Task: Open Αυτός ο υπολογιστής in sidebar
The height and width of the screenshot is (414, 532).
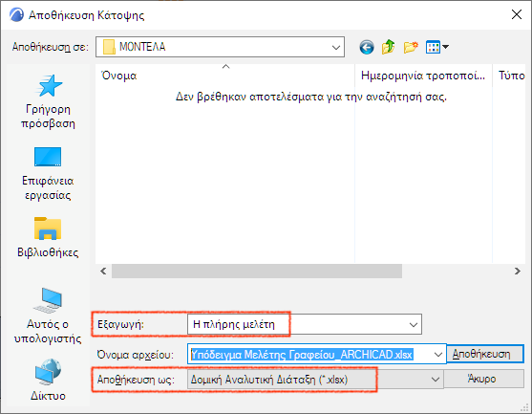Action: tap(48, 316)
